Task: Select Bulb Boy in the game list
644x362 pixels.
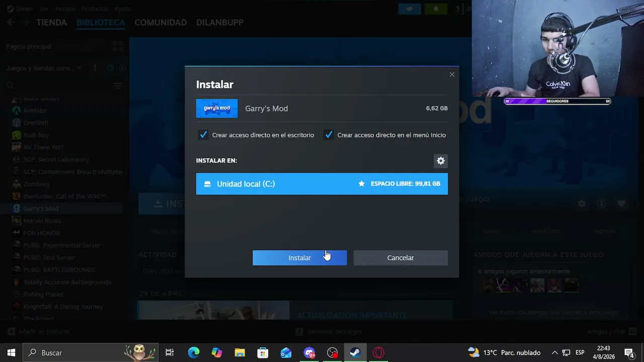Action: (36, 135)
